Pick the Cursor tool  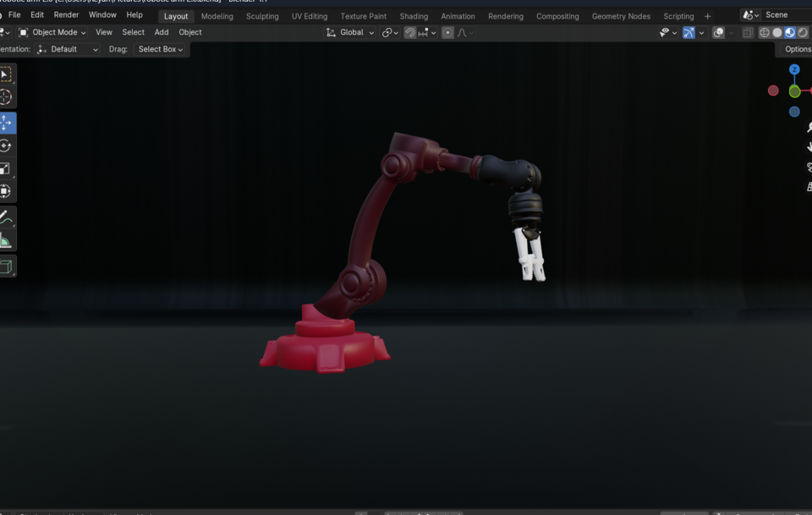tap(7, 96)
